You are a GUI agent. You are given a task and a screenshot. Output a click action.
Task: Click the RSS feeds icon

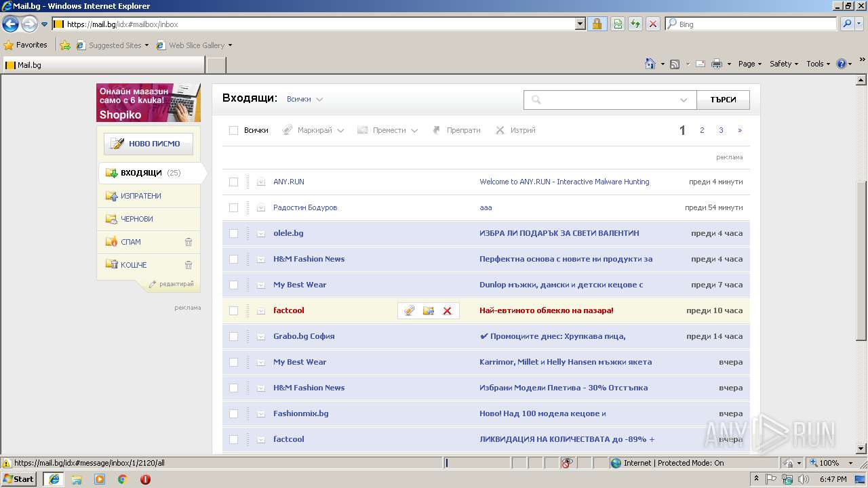(675, 64)
